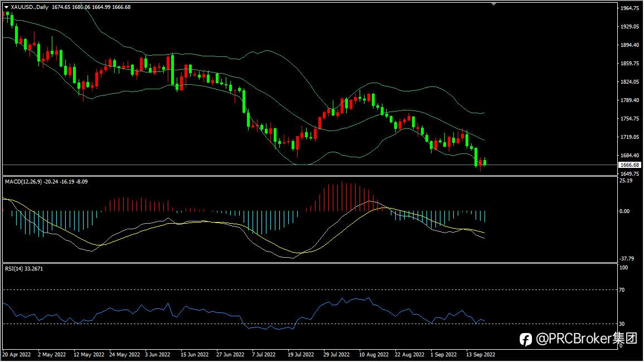The image size is (644, 362).
Task: Click the 1 Sep 2022 date label
Action: tap(444, 355)
